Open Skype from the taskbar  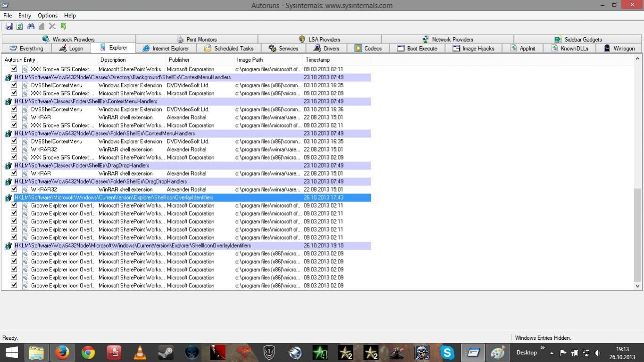tap(447, 353)
